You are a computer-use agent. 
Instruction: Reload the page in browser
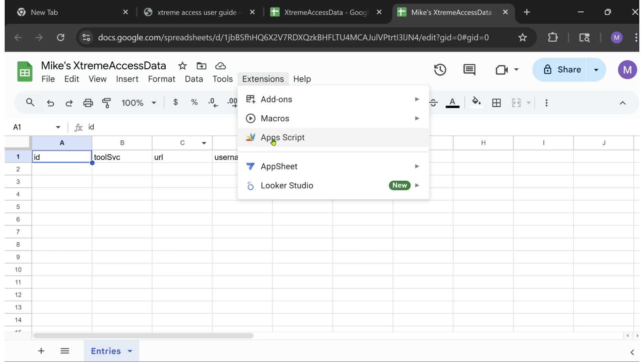(x=61, y=37)
